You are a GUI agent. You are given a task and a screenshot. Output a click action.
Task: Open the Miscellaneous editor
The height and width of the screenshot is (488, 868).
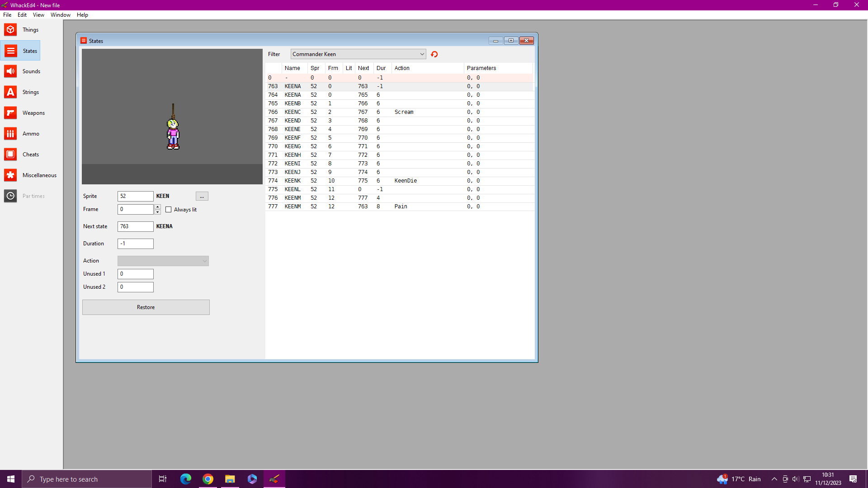[x=30, y=175]
